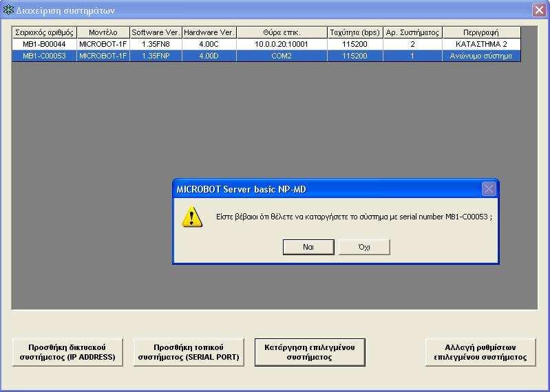Click the COM2 port cell

tap(282, 56)
